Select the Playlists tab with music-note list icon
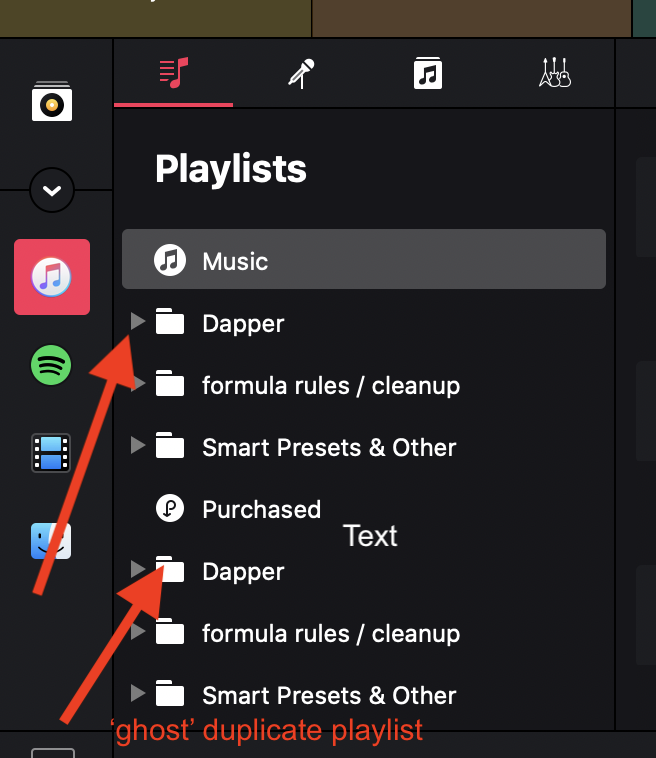This screenshot has height=758, width=656. point(174,73)
